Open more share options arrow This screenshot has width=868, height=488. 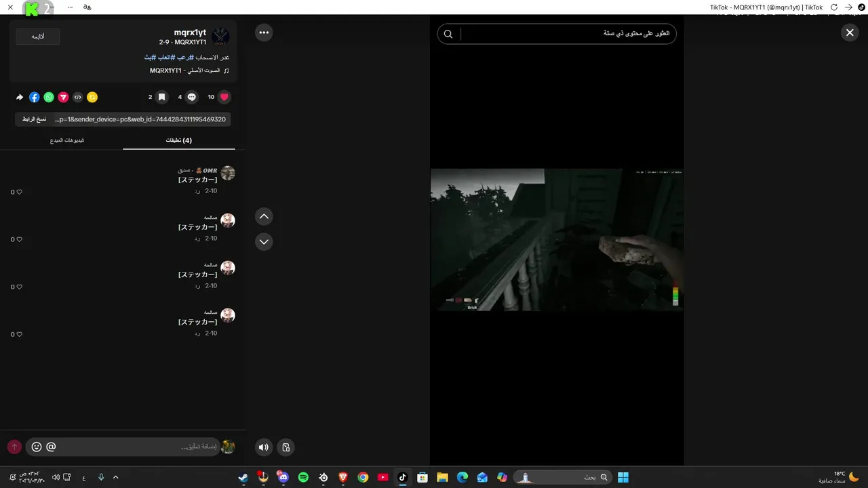pos(20,97)
